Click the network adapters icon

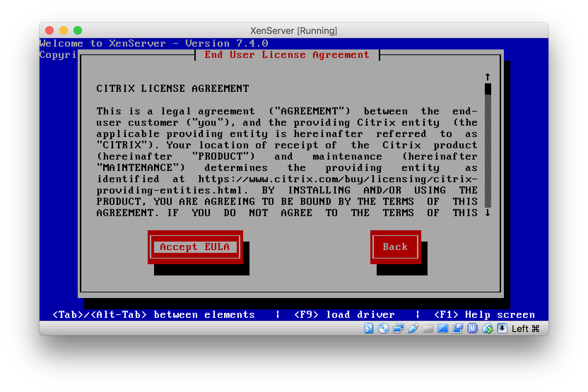[x=398, y=328]
